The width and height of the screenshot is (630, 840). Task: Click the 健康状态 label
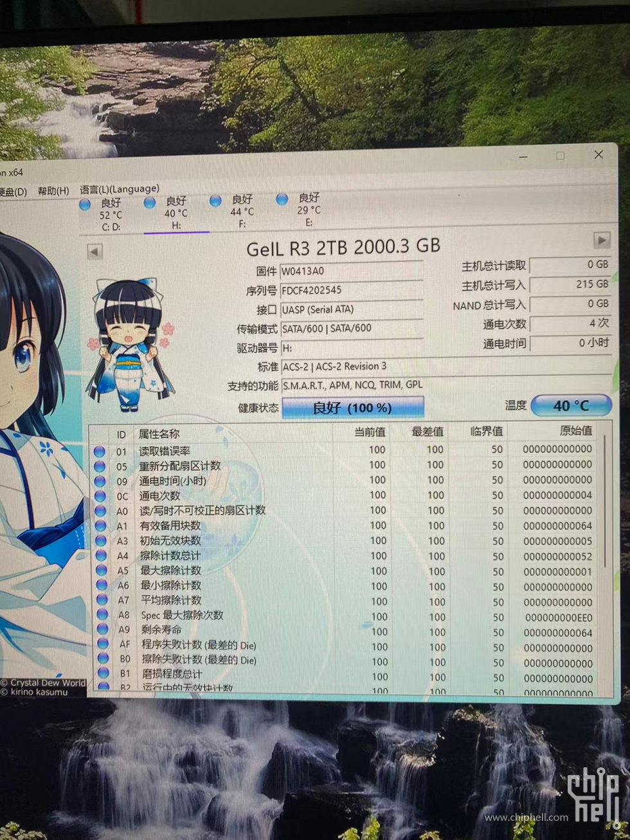258,408
